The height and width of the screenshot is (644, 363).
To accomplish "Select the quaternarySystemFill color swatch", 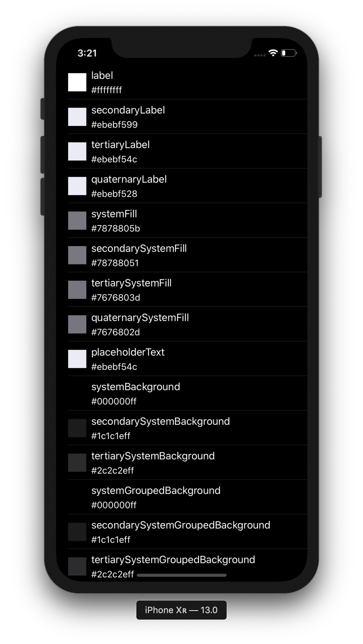I will click(77, 324).
